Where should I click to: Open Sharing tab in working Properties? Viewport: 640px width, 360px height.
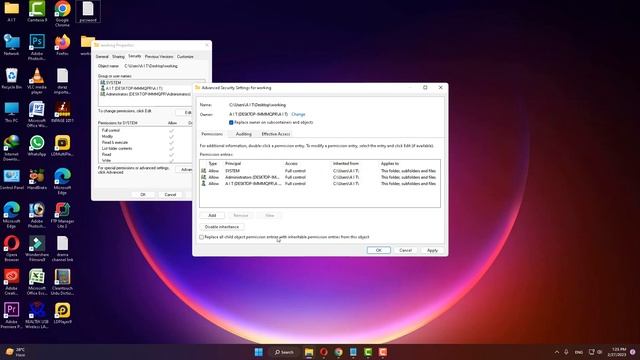click(118, 57)
